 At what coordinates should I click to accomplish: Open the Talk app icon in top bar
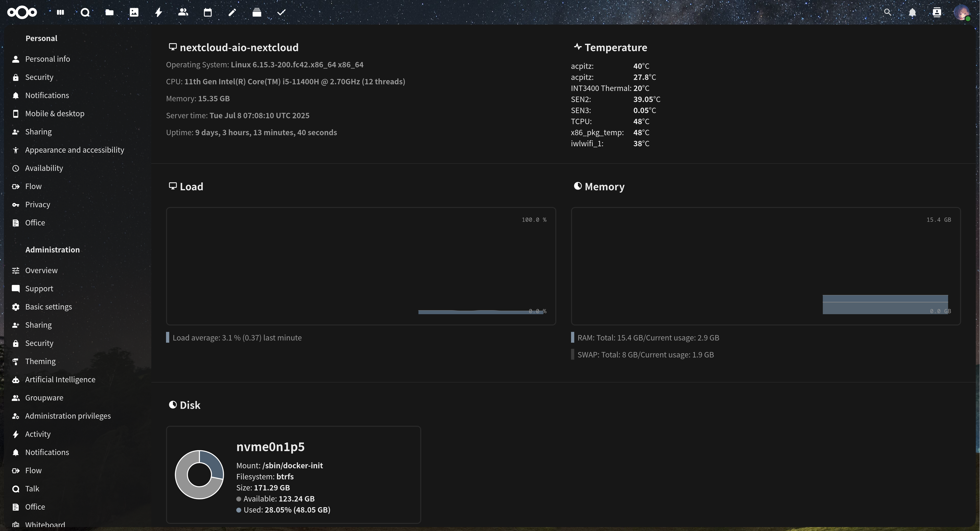(x=85, y=13)
